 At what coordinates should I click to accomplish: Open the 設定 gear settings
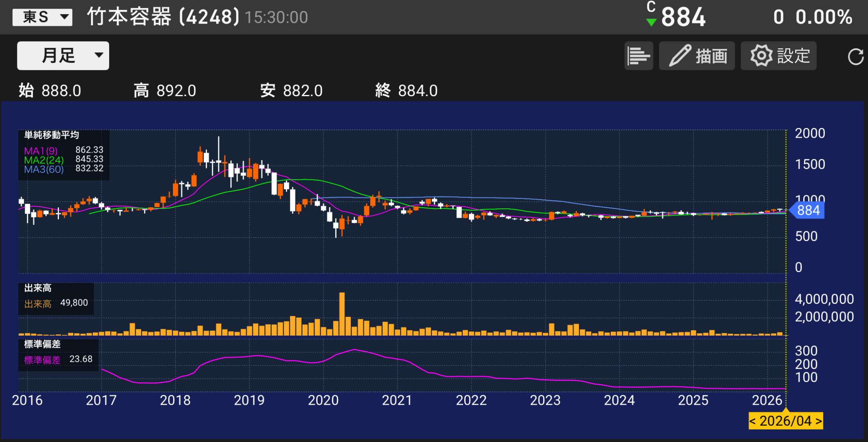(x=778, y=56)
